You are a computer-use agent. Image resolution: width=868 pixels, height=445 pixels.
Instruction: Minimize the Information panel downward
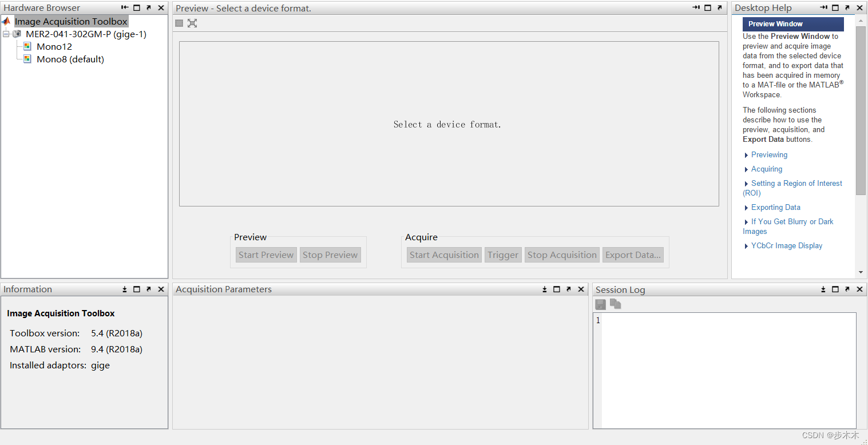[125, 289]
